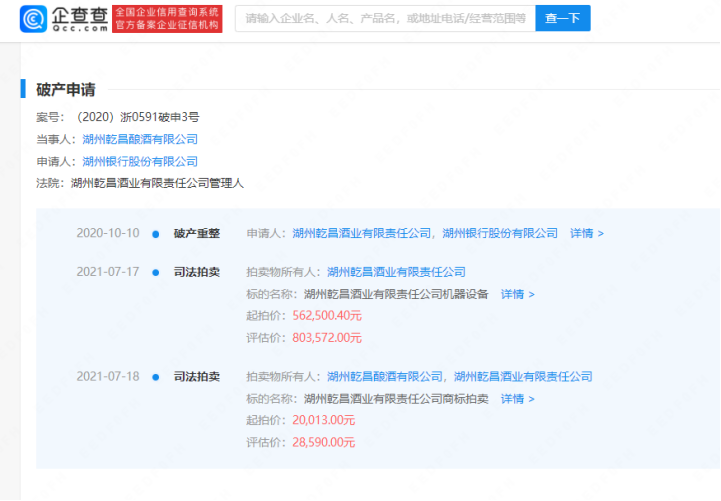Expand 详情 for the 机器设备 auction
Viewport: 721px width, 501px height.
517,294
